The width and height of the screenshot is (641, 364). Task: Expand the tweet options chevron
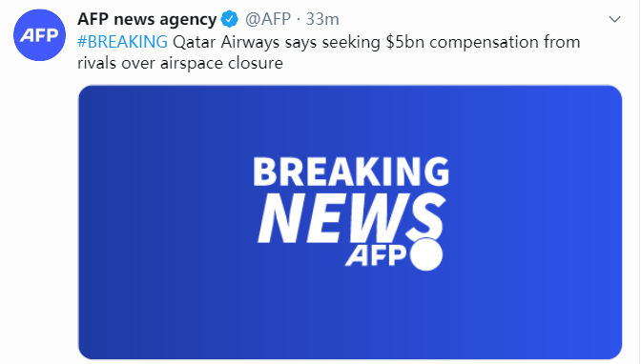614,19
